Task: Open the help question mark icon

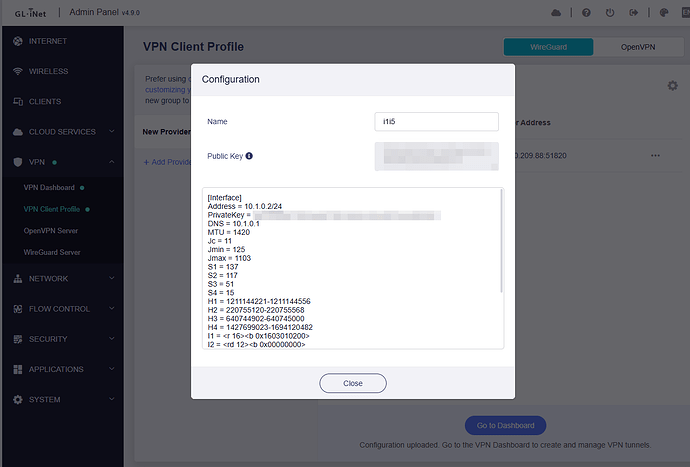Action: click(x=586, y=13)
